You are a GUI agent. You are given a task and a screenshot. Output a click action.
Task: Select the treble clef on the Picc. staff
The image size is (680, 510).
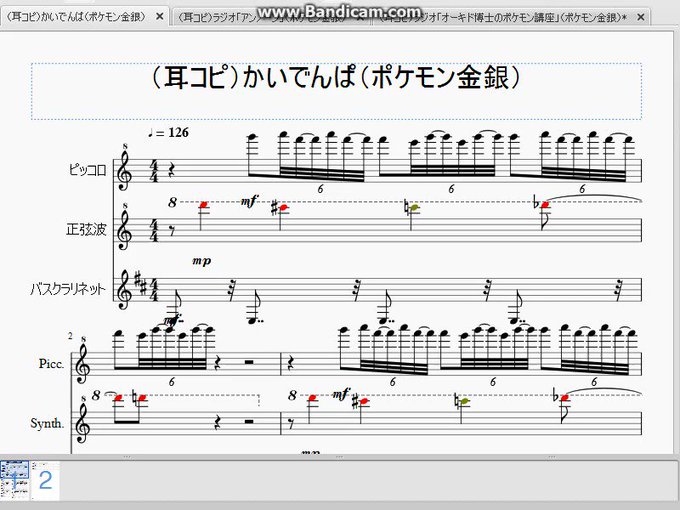83,363
